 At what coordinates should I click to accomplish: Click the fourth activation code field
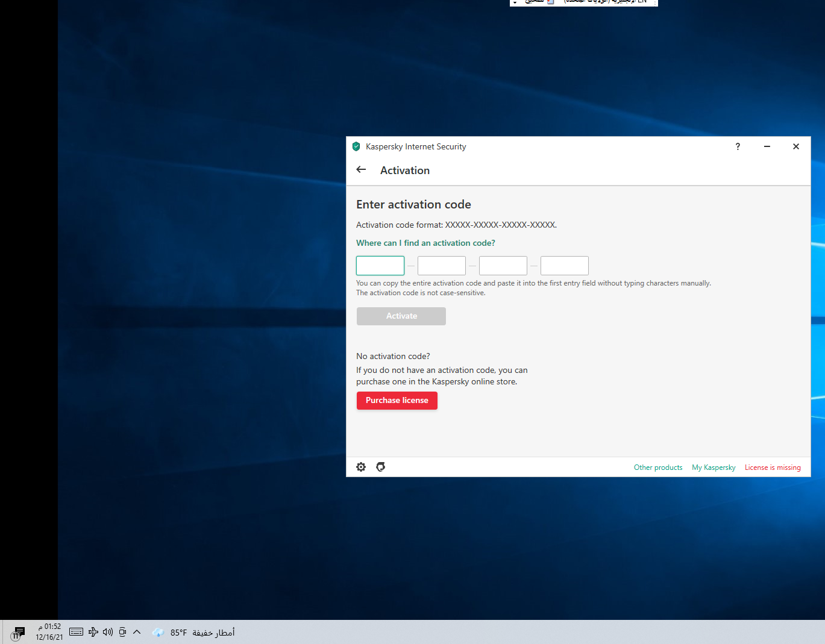coord(565,266)
